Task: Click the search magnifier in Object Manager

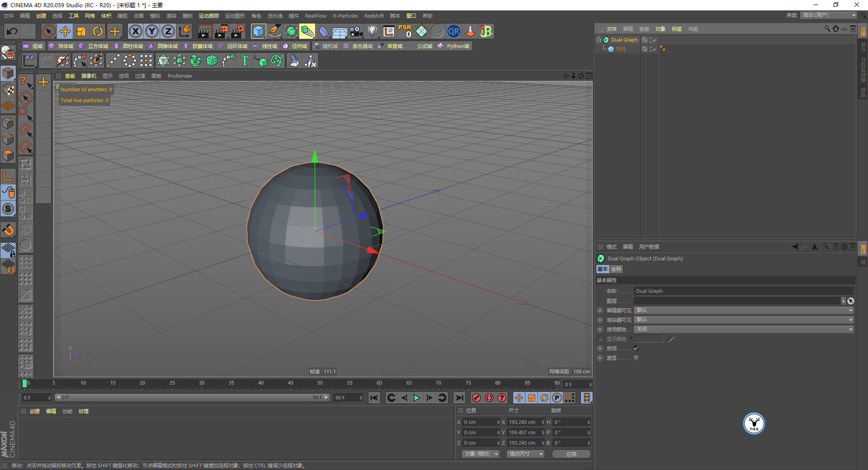Action: click(827, 29)
